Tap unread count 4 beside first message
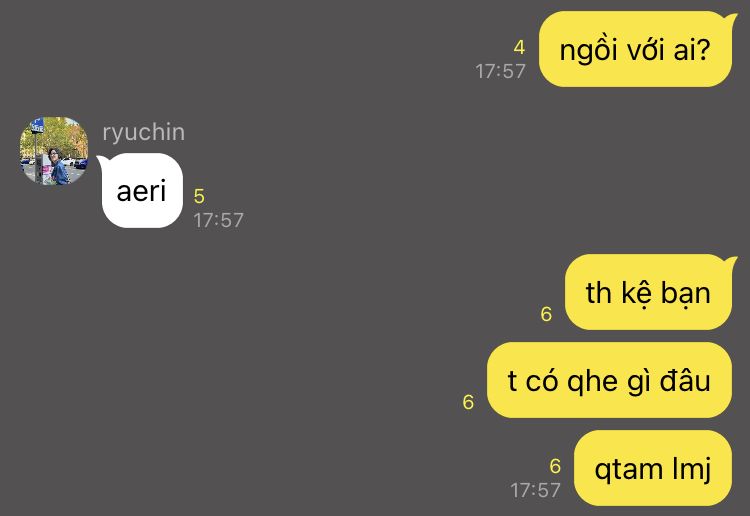This screenshot has height=516, width=750. [x=519, y=47]
